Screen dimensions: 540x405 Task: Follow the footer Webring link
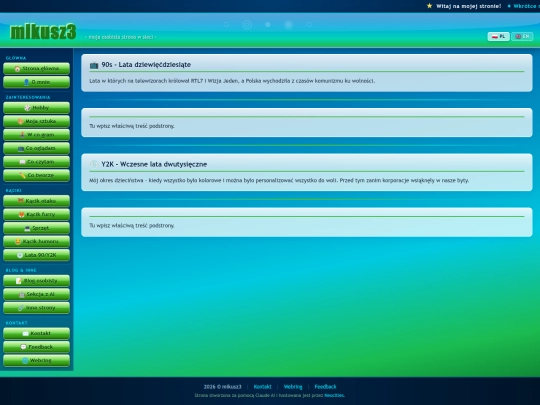point(293,387)
